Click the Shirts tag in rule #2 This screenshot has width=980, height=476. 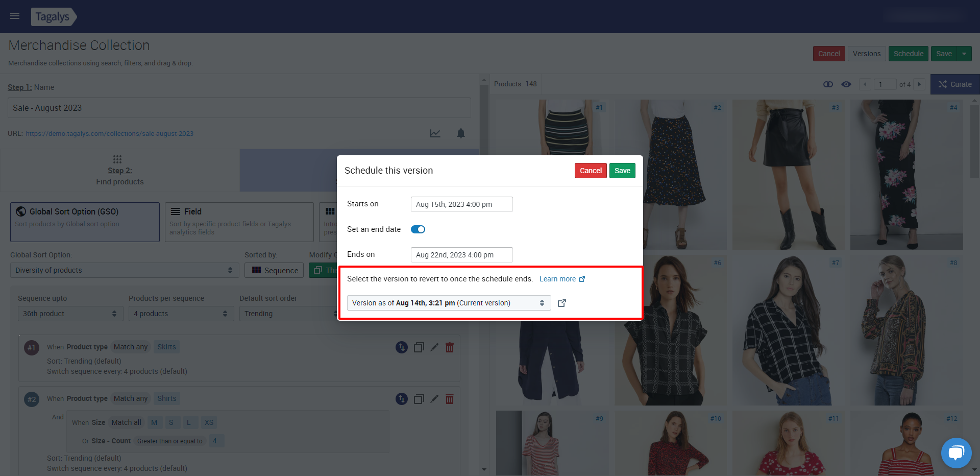[167, 398]
